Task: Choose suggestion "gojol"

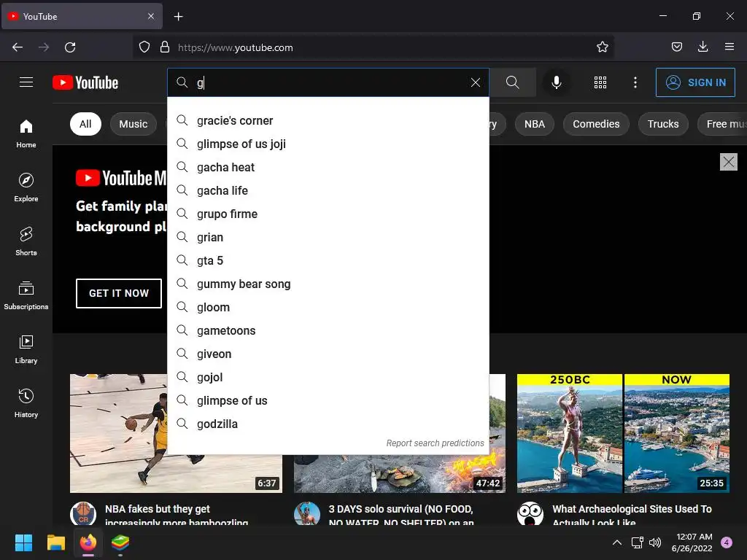Action: (x=328, y=377)
